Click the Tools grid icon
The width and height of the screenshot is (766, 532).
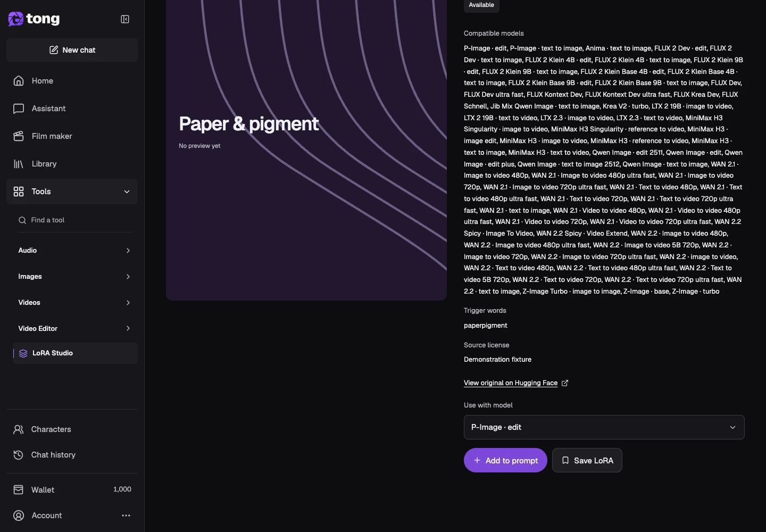pyautogui.click(x=19, y=192)
